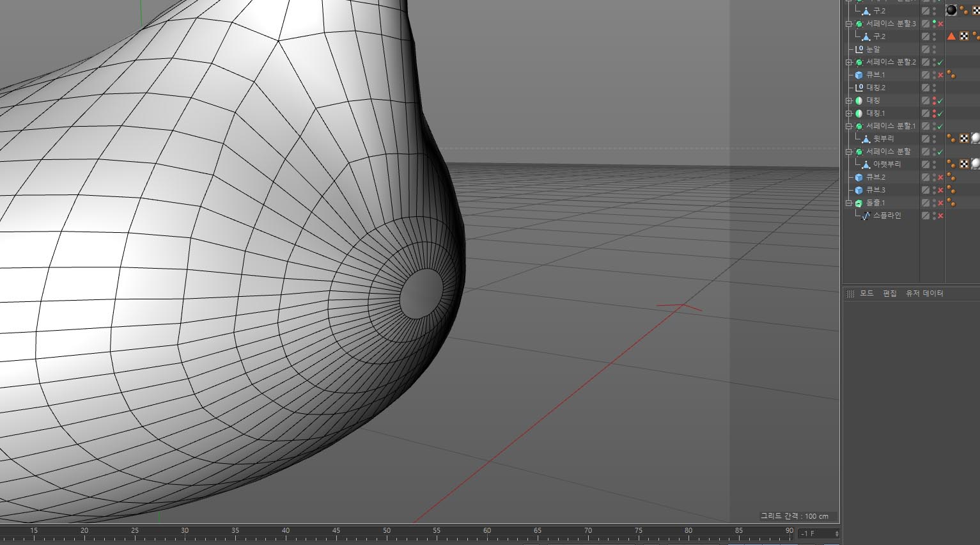Expand the 대칭.1 tree node

coord(849,113)
